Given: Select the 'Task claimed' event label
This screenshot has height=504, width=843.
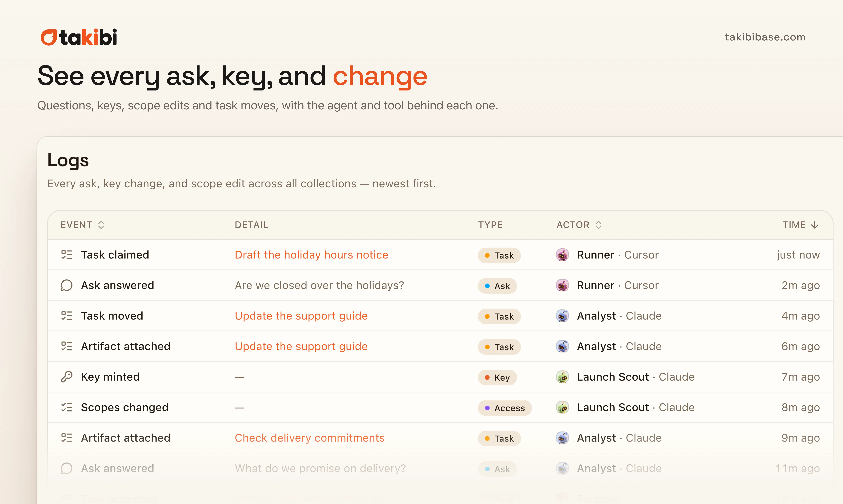Looking at the screenshot, I should (x=115, y=255).
